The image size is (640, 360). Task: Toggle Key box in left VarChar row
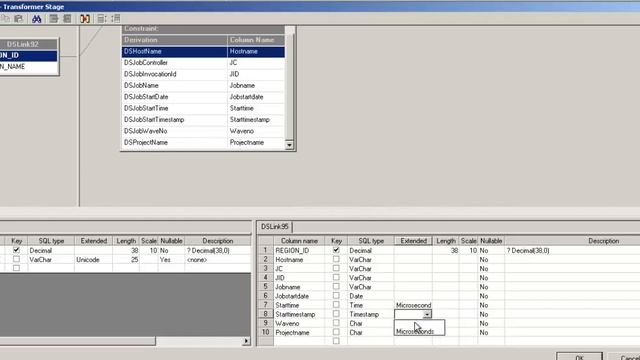click(16, 259)
